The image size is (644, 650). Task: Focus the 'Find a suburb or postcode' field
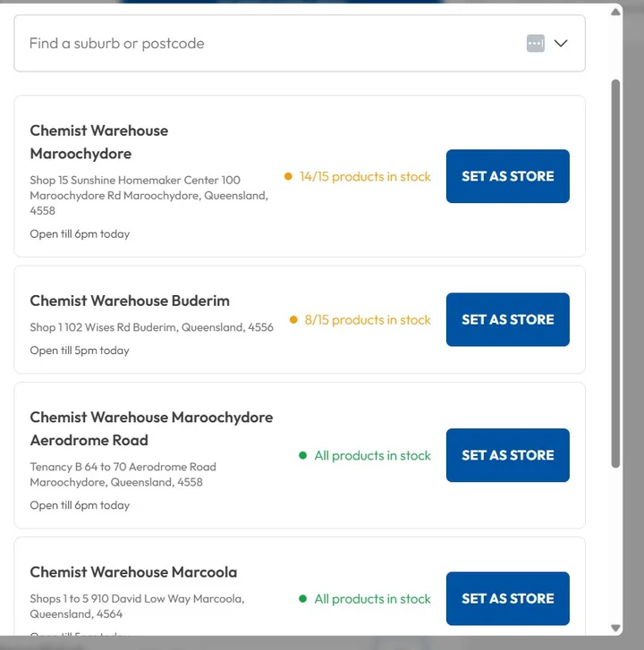(268, 43)
